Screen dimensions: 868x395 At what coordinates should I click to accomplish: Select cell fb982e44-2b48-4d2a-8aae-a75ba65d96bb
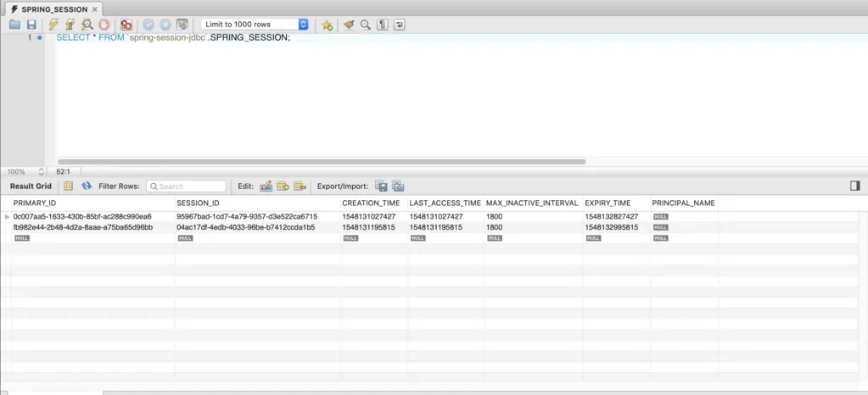coord(93,227)
